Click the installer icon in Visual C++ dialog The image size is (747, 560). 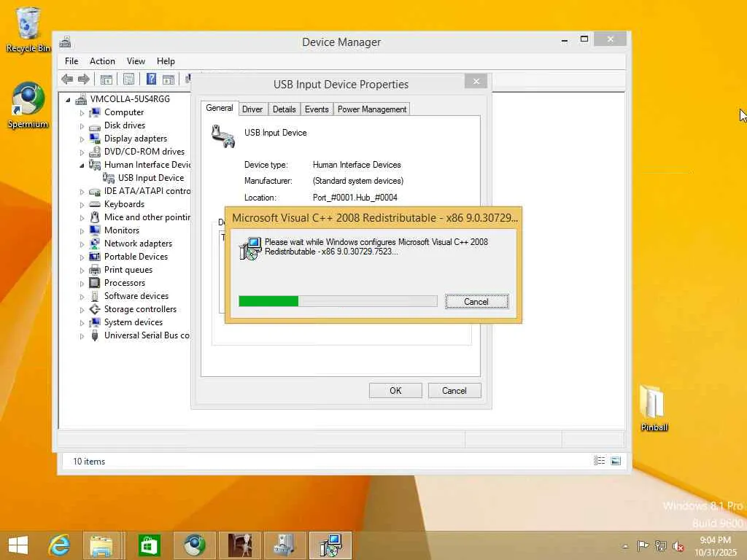coord(250,249)
